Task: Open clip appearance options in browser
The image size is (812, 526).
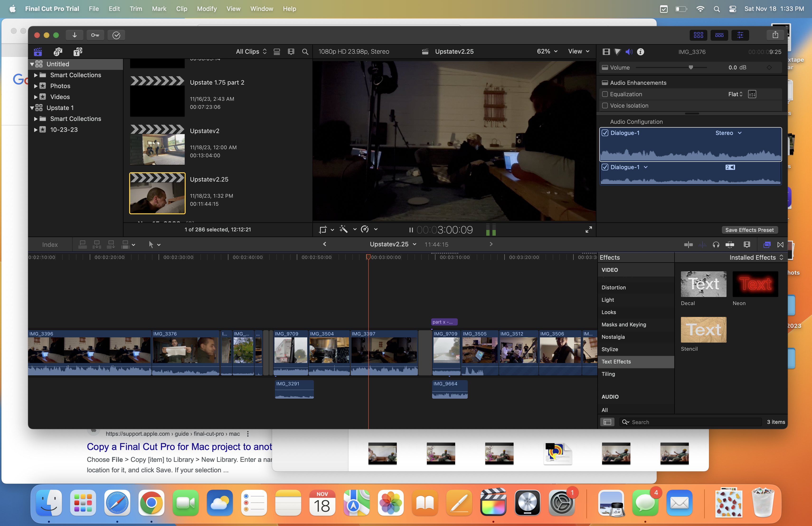Action: click(291, 52)
